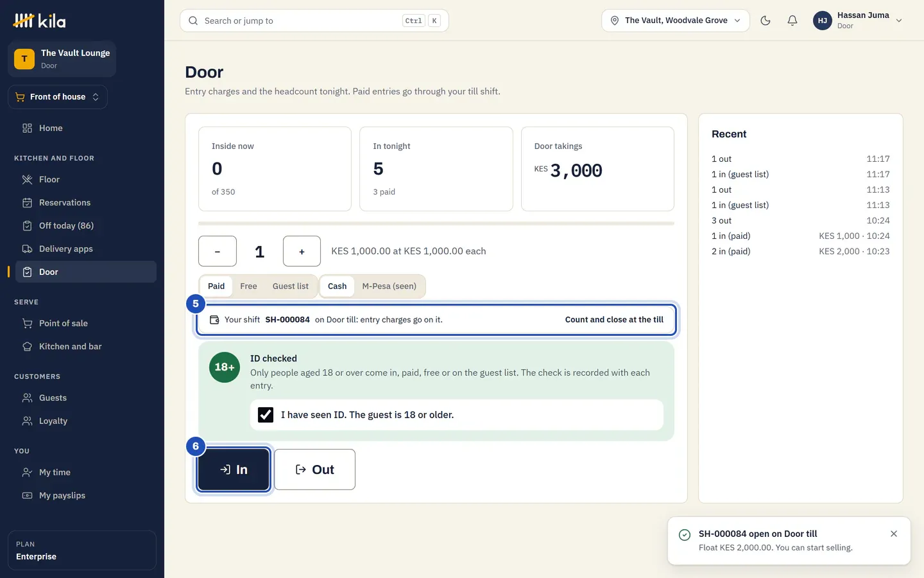Click the '2 in (paid)' recent entry
Viewport: 924px width, 578px height.
coord(800,251)
